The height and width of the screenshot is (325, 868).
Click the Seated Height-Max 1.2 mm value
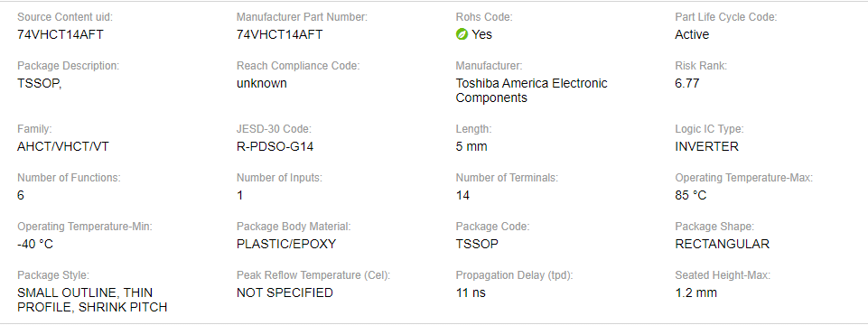point(695,292)
